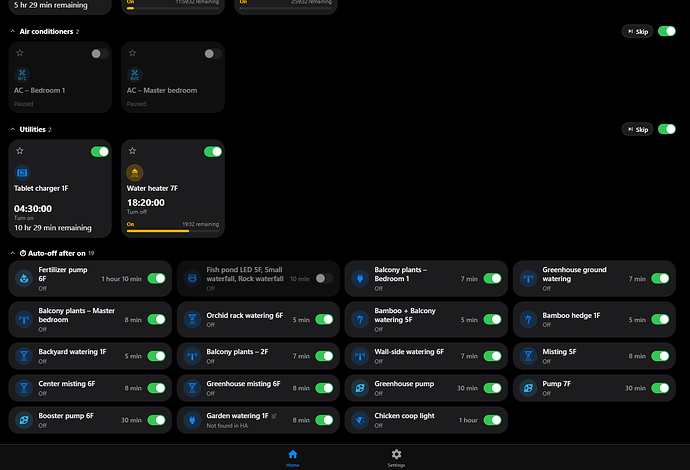Click the 04:30:00 Tablet charger time
The width and height of the screenshot is (690, 470).
[33, 209]
